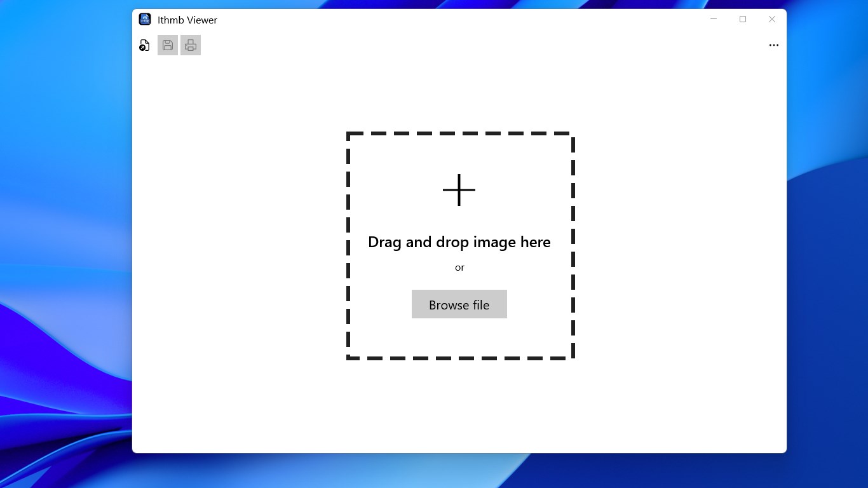
Task: Click the blank area below the drop zone
Action: point(459,407)
